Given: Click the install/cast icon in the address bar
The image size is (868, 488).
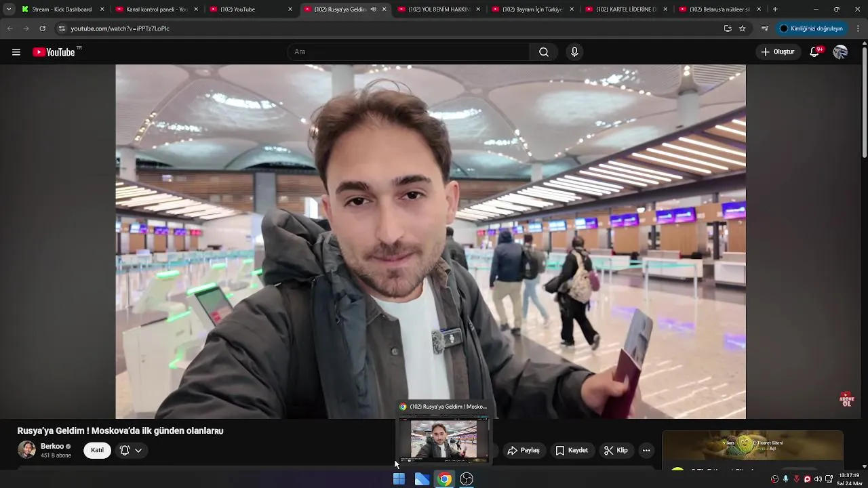Looking at the screenshot, I should [728, 28].
